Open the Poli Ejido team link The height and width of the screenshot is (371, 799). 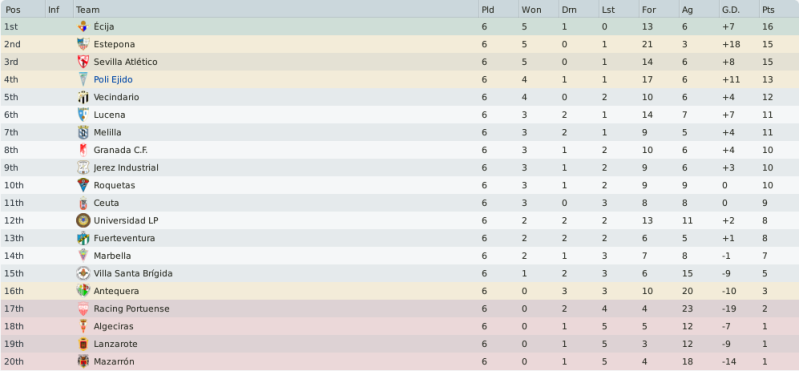coord(113,80)
